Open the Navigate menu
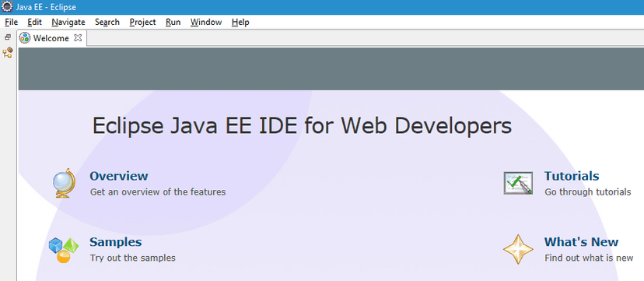 click(68, 22)
